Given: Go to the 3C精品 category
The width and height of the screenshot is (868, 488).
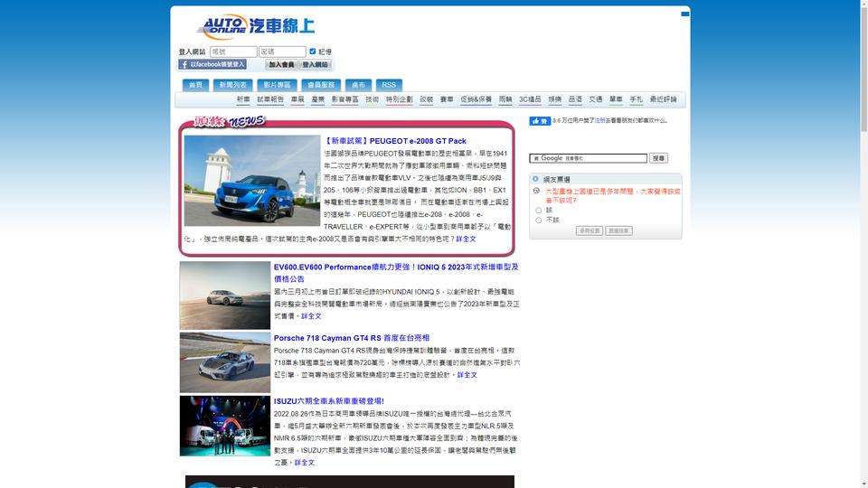Looking at the screenshot, I should tap(530, 99).
